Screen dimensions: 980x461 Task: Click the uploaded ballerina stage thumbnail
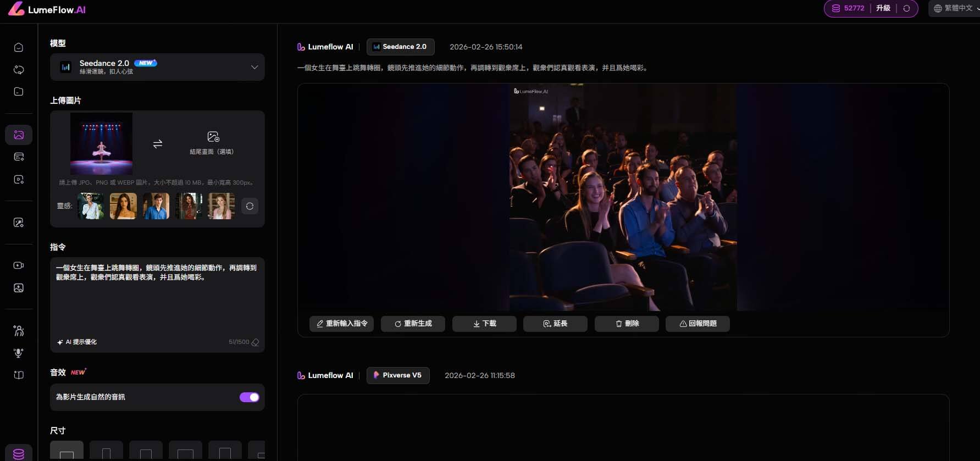tap(101, 144)
